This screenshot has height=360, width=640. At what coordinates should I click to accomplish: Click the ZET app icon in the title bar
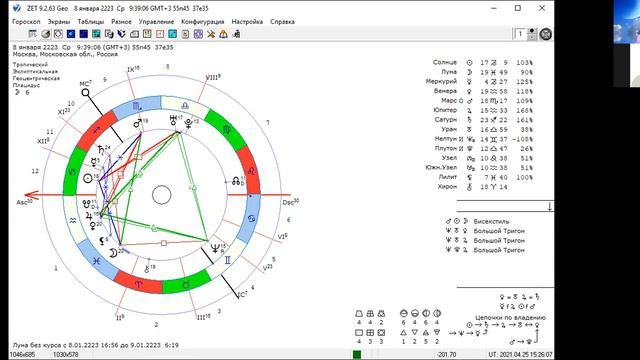(17, 8)
